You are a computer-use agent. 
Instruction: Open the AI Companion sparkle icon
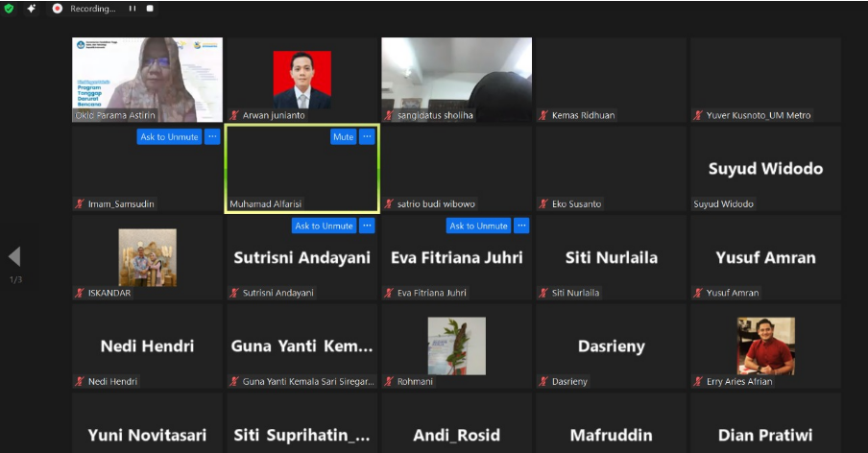click(x=32, y=9)
